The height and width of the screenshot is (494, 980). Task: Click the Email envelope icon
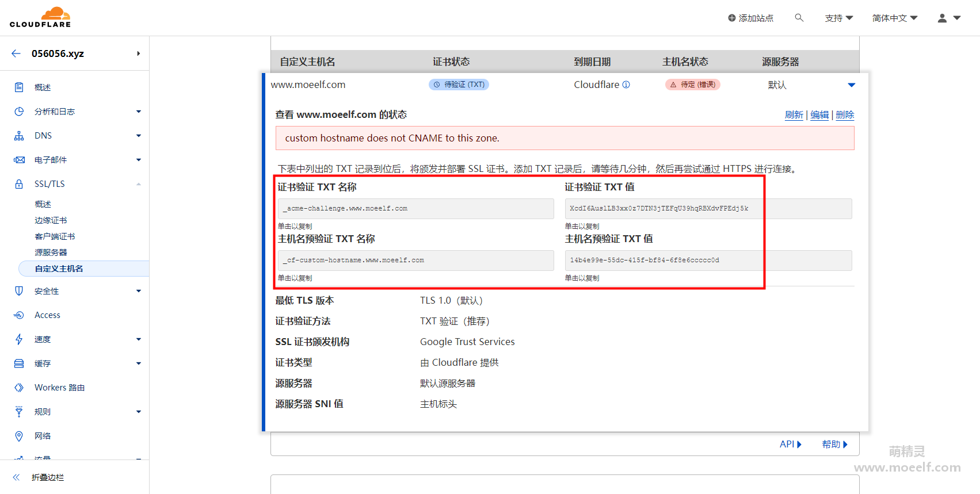19,160
